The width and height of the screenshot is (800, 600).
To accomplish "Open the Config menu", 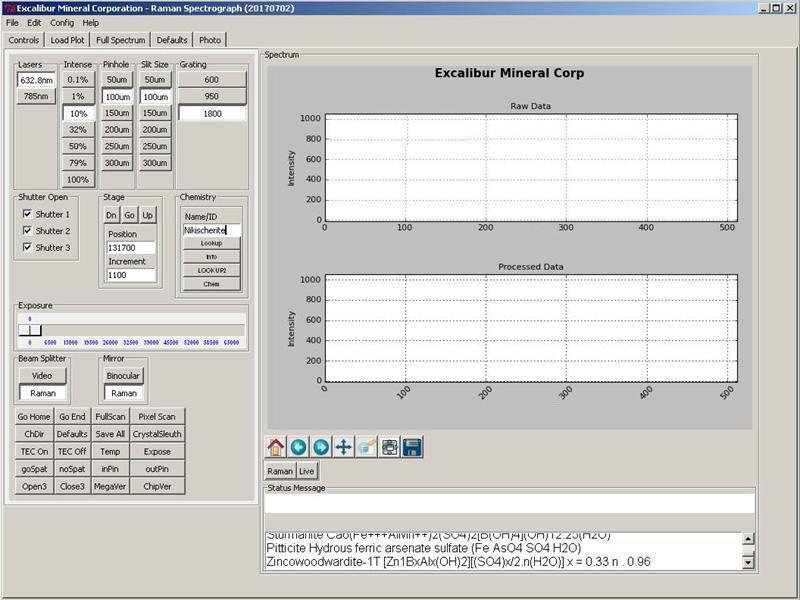I will coord(62,23).
